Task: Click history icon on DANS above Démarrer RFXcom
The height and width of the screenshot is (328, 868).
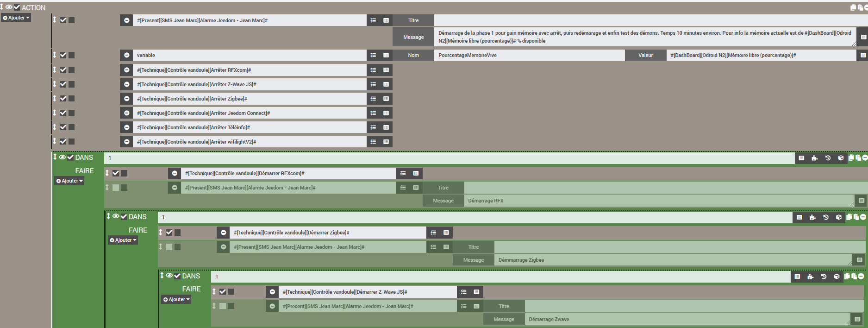Action: pos(828,158)
